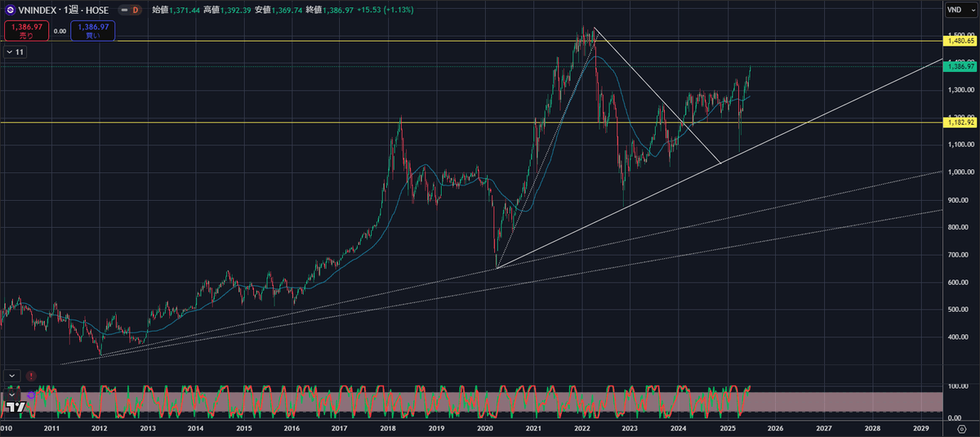Screen dimensions: 980x437
Task: Click the blue 買い buy button
Action: coord(92,31)
